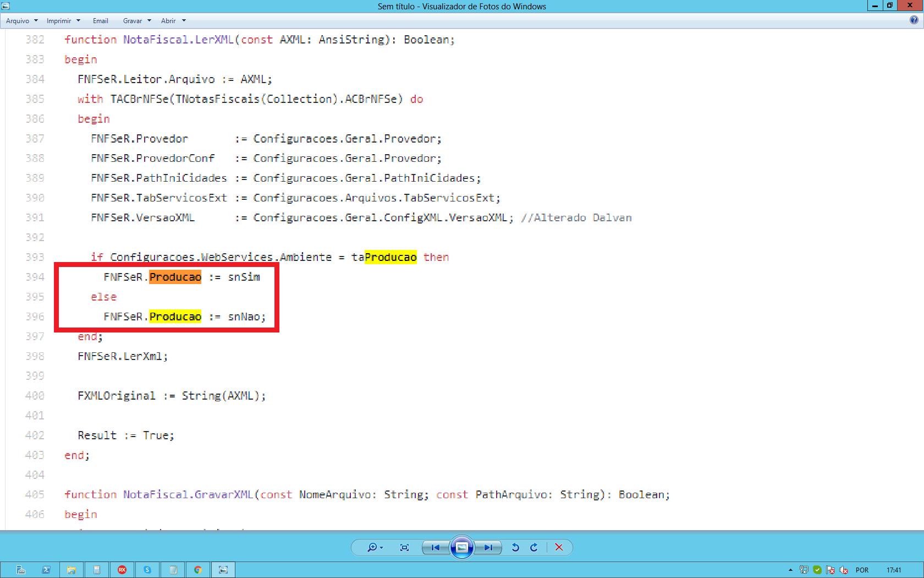Start the slide show
The image size is (924, 578).
(462, 547)
